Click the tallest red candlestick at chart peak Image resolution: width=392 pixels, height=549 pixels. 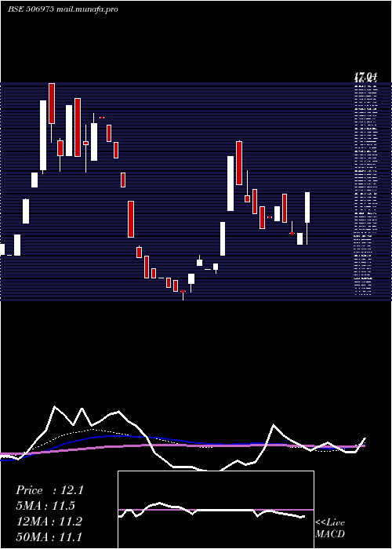click(x=52, y=104)
